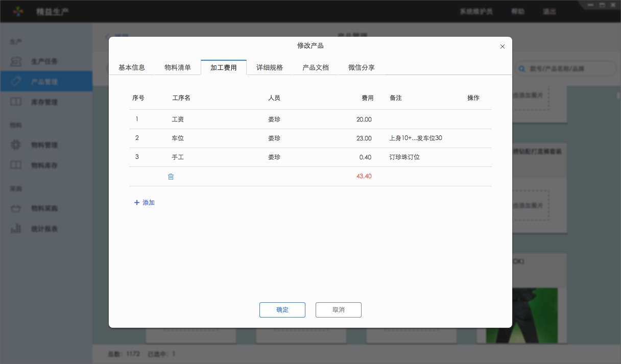
Task: Click the pencil icon beside 产品管理
Action: tap(16, 81)
